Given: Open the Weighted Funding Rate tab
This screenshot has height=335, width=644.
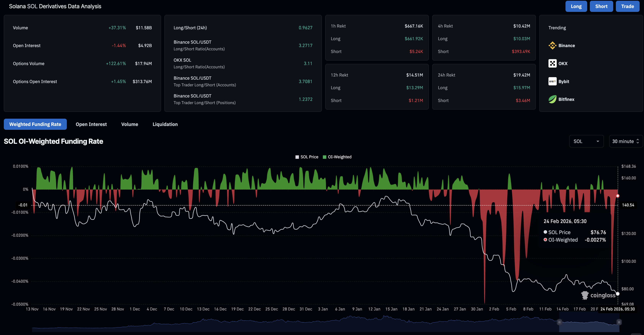Looking at the screenshot, I should tap(35, 124).
